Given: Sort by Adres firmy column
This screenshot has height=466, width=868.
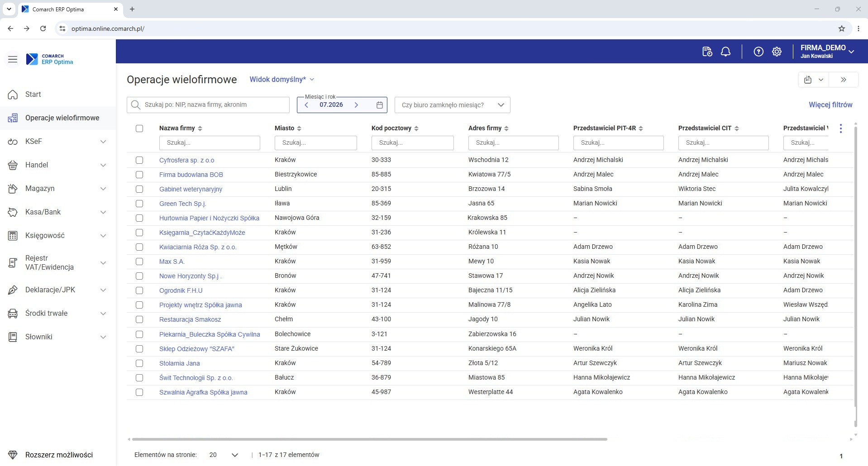Looking at the screenshot, I should point(506,128).
